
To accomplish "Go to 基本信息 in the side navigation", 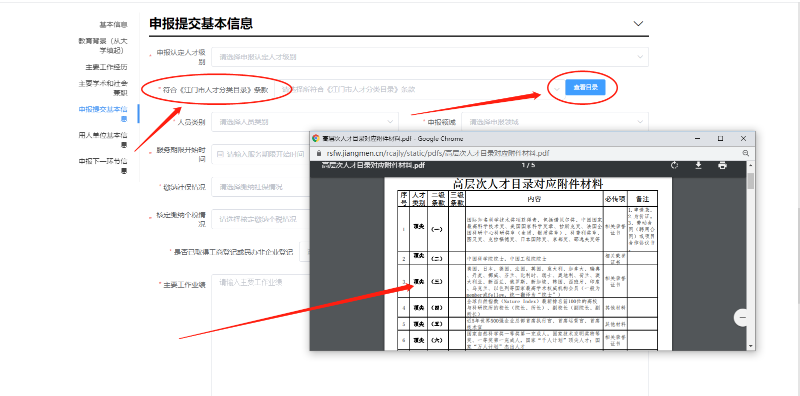I will point(113,24).
